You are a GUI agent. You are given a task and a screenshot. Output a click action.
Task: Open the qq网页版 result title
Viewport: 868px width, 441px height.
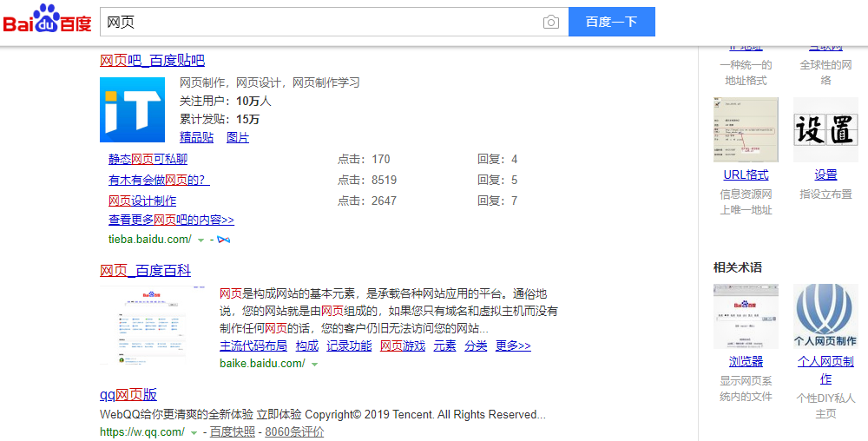pos(128,394)
